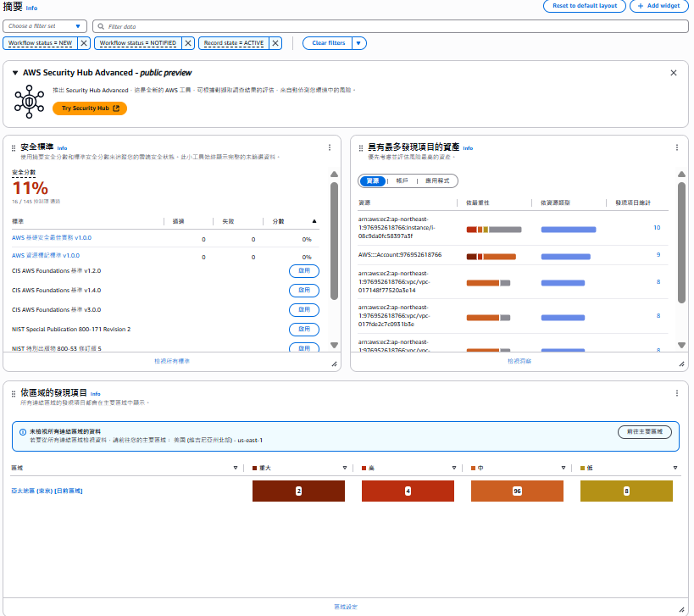Click the drag handle of 具有最多發現項目的資產 widget
The height and width of the screenshot is (616, 694).
point(361,147)
